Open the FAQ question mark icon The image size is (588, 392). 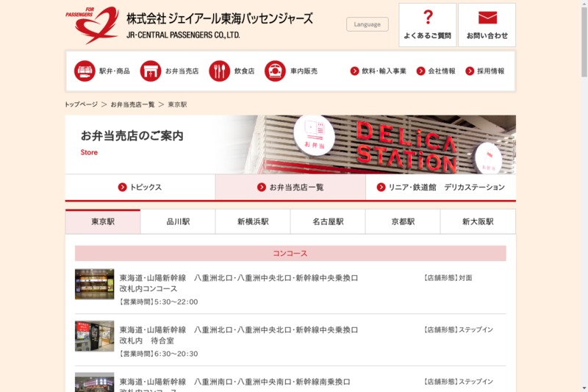428,18
